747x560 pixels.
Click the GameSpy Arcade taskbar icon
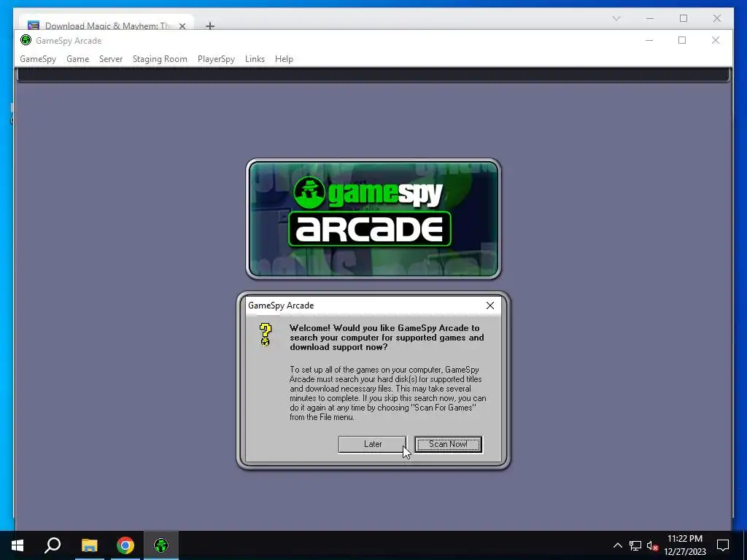pos(161,545)
